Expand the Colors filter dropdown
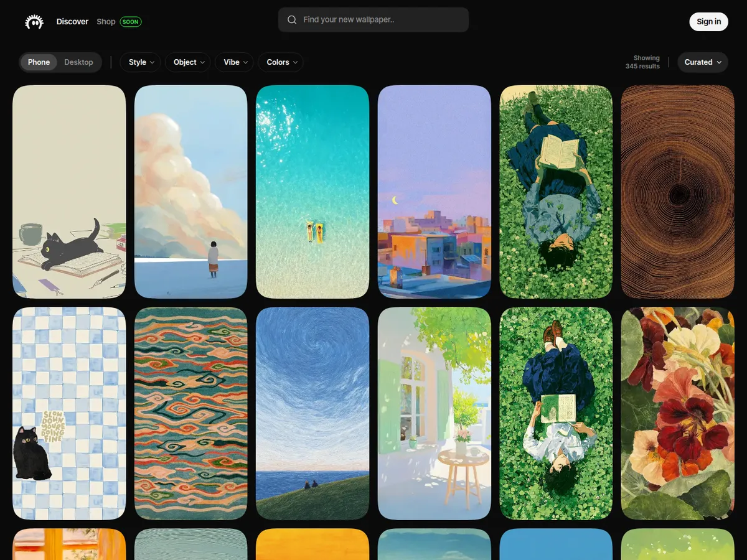747x560 pixels. (x=281, y=62)
